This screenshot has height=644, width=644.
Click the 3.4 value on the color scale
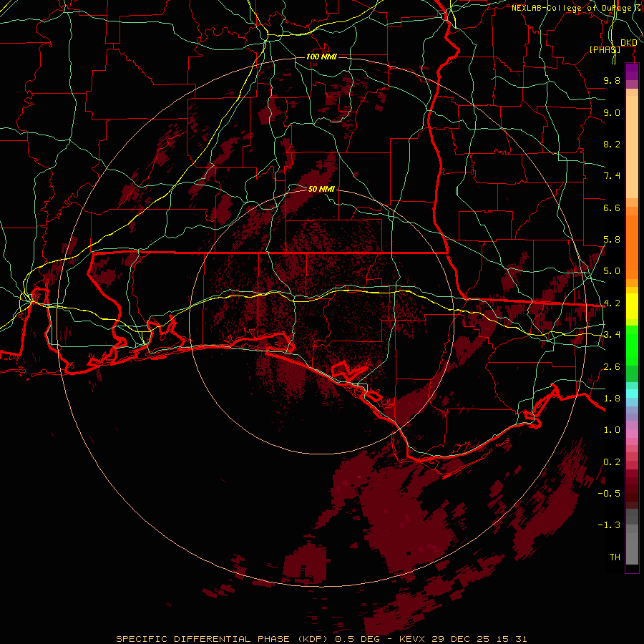612,335
